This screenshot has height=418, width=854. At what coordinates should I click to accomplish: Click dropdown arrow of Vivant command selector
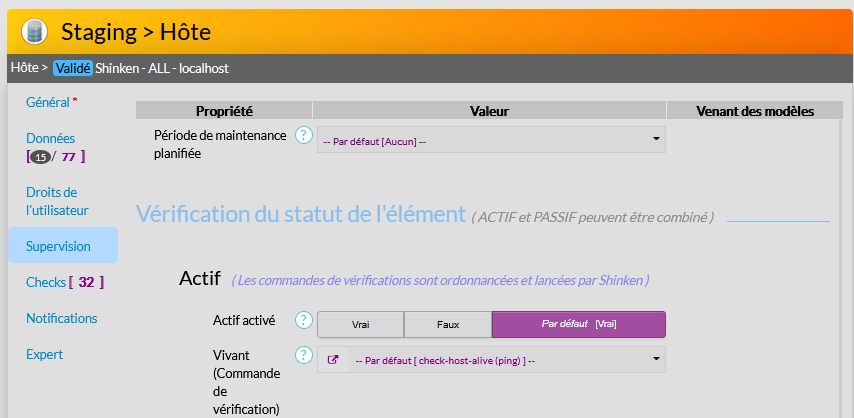pos(657,358)
